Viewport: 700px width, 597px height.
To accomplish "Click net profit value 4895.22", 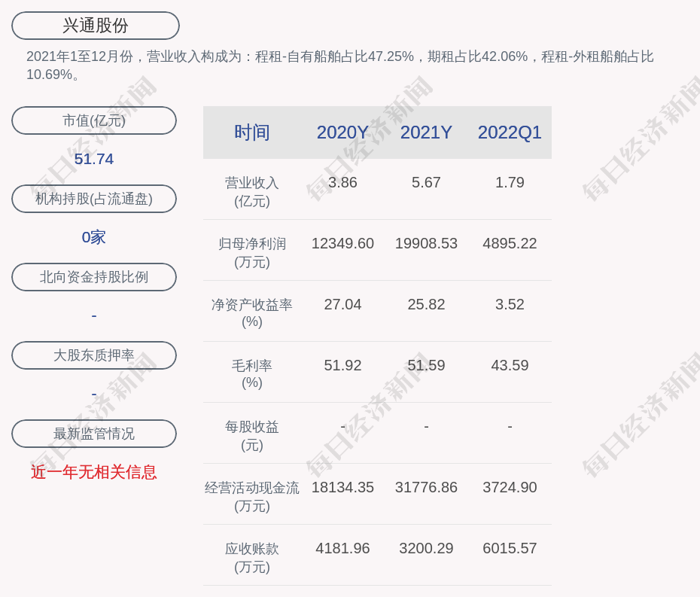I will pos(510,243).
